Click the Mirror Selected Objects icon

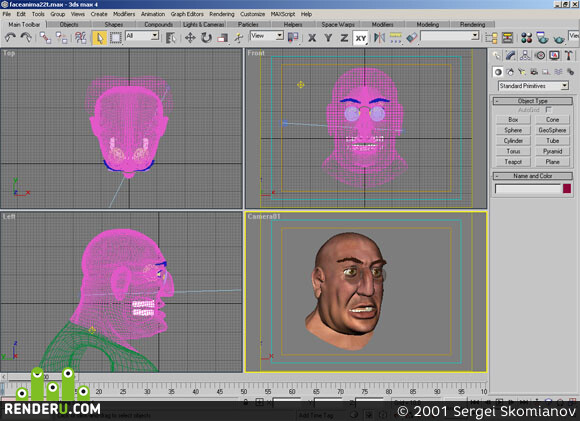click(380, 38)
